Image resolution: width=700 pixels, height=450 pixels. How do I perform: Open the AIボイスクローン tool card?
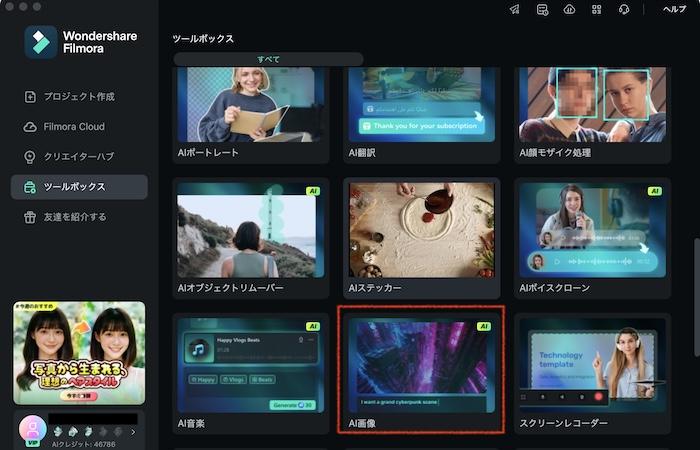[x=592, y=238]
